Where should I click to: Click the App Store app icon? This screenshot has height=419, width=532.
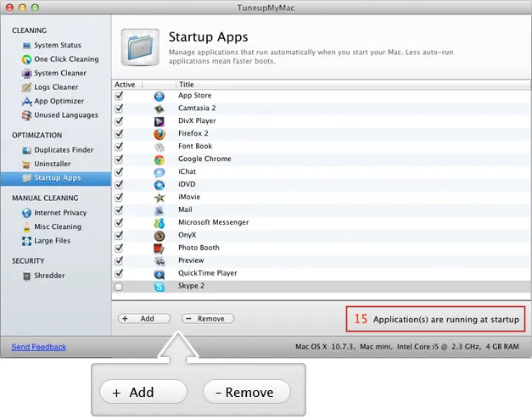pyautogui.click(x=160, y=96)
